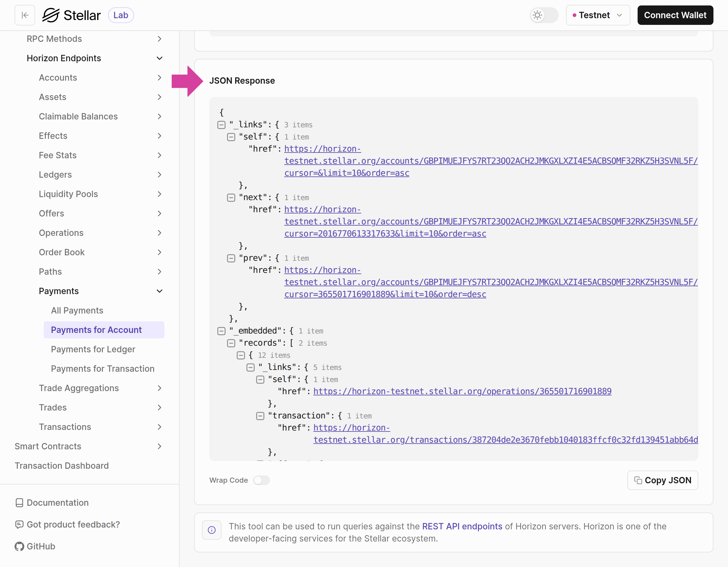This screenshot has height=567, width=728.
Task: Select All Payments menu item
Action: [77, 310]
